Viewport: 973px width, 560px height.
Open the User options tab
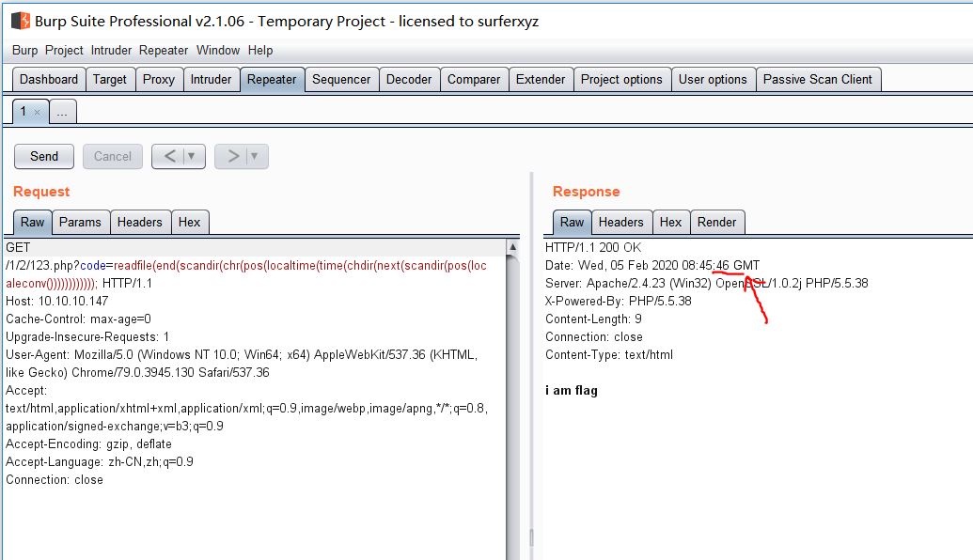[713, 79]
